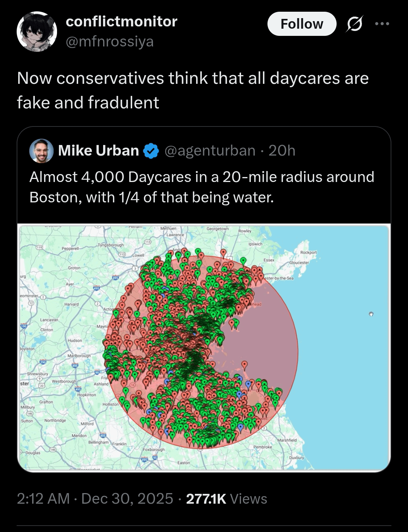Click the Gloucester label on the map
This screenshot has width=408, height=532.
point(299,262)
